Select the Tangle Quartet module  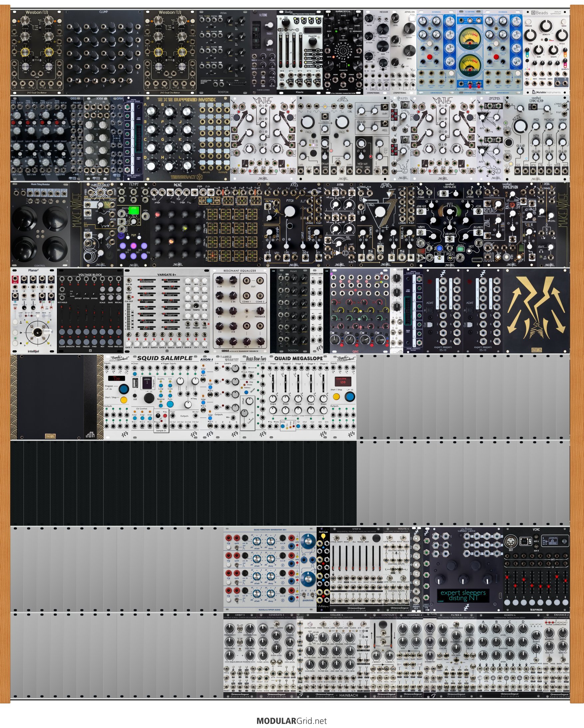tap(227, 397)
